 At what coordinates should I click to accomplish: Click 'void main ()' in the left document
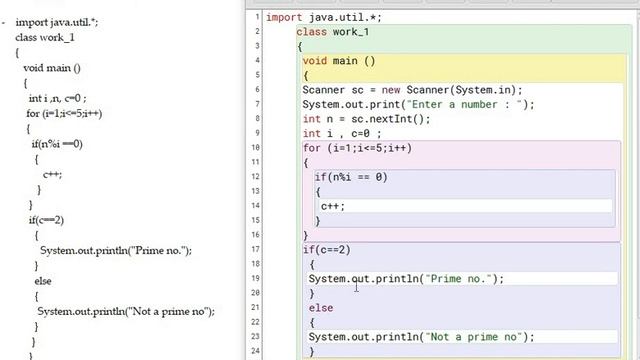(52, 68)
